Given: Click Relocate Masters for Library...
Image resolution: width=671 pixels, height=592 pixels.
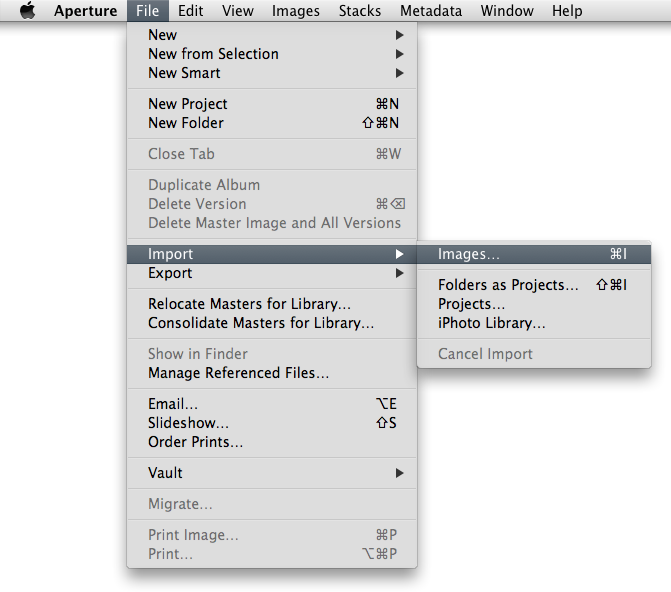Looking at the screenshot, I should 249,304.
